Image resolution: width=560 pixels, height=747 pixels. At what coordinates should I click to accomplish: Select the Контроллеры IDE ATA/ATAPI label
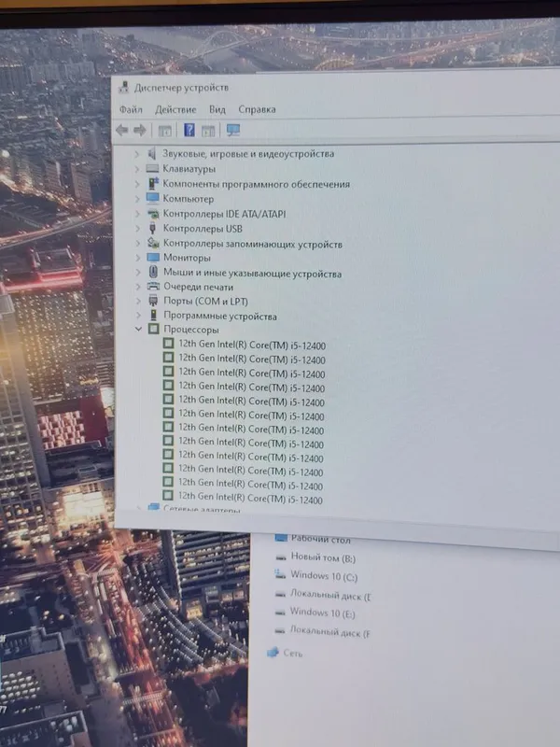224,214
